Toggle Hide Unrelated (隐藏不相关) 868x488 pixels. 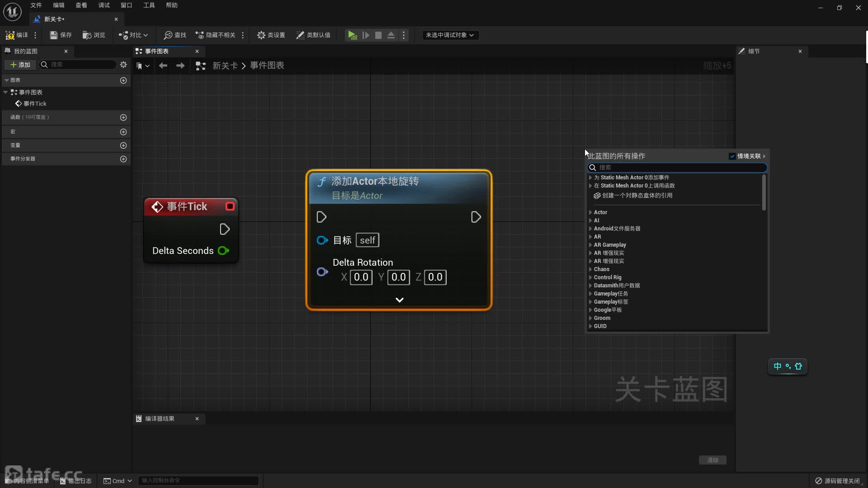215,35
